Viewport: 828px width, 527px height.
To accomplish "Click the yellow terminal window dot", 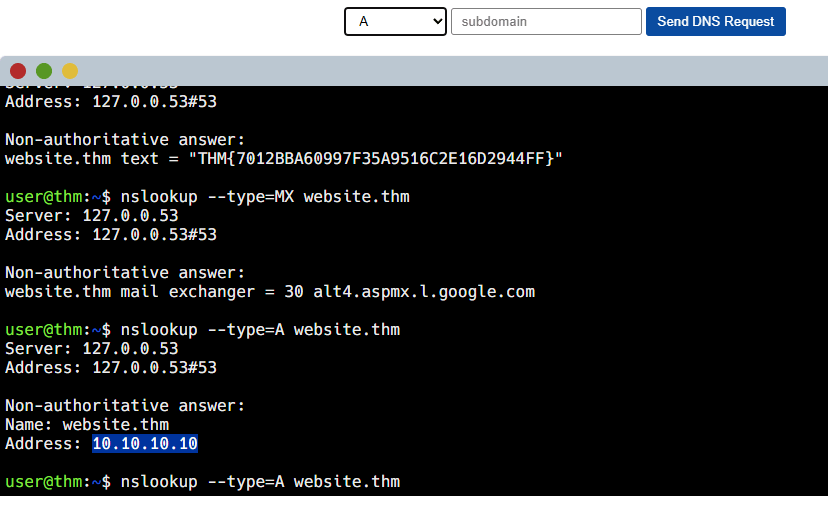I will tap(70, 71).
